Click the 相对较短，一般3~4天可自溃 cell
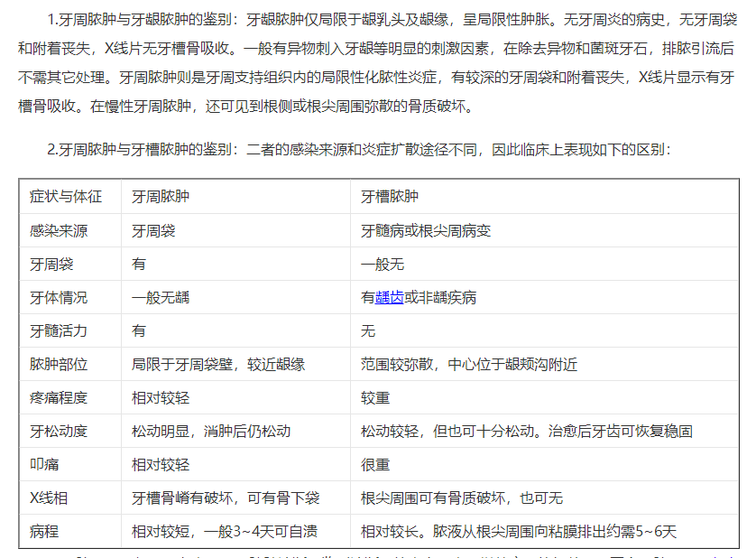Screen dimensions: 756x558 coord(225,531)
